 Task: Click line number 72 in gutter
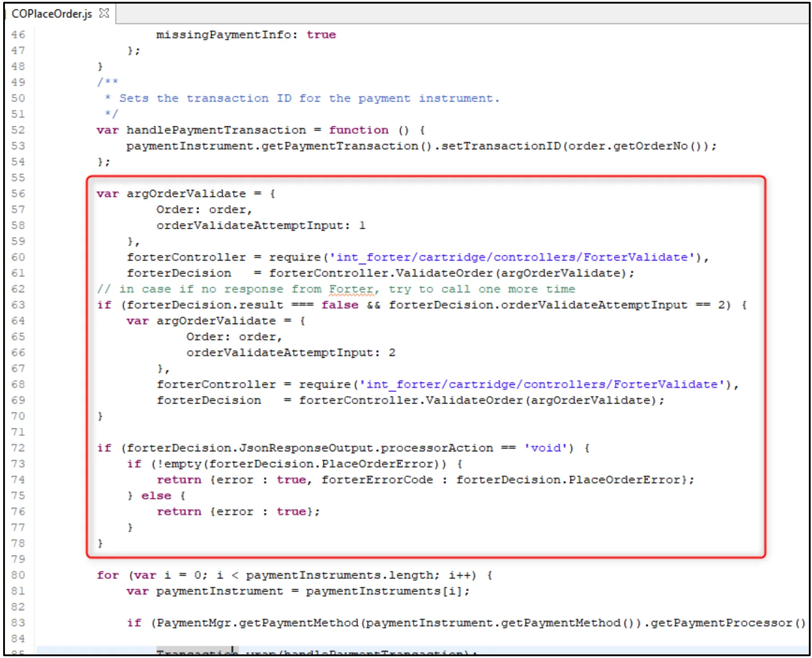(18, 448)
